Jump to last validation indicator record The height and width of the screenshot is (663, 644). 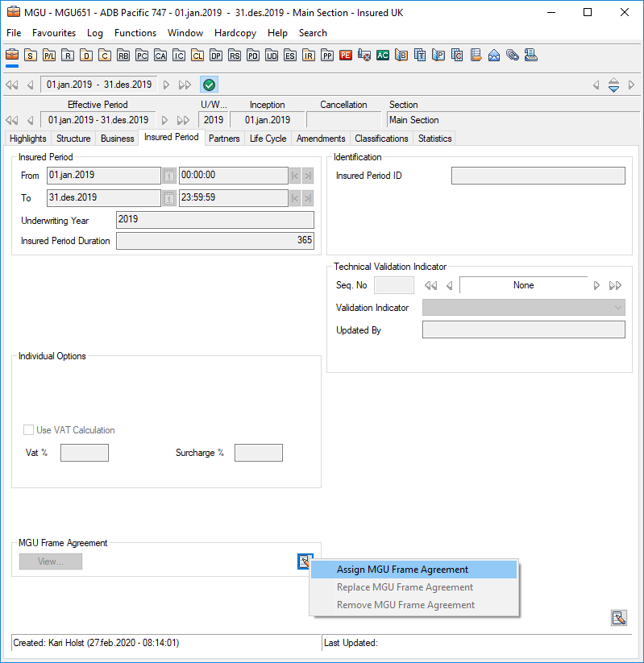[x=615, y=286]
